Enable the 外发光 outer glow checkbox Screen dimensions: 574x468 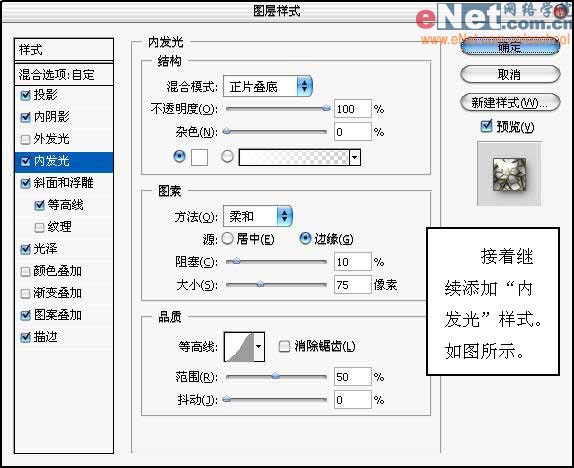(25, 140)
